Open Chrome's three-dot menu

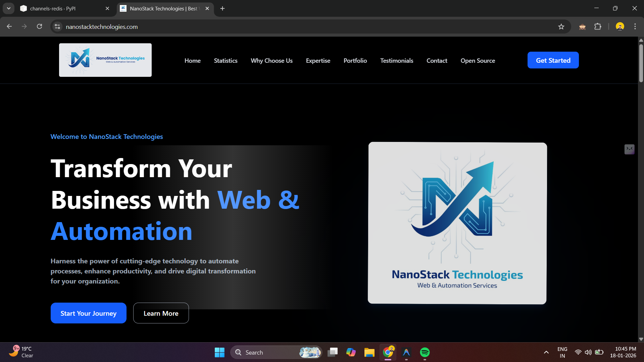635,27
